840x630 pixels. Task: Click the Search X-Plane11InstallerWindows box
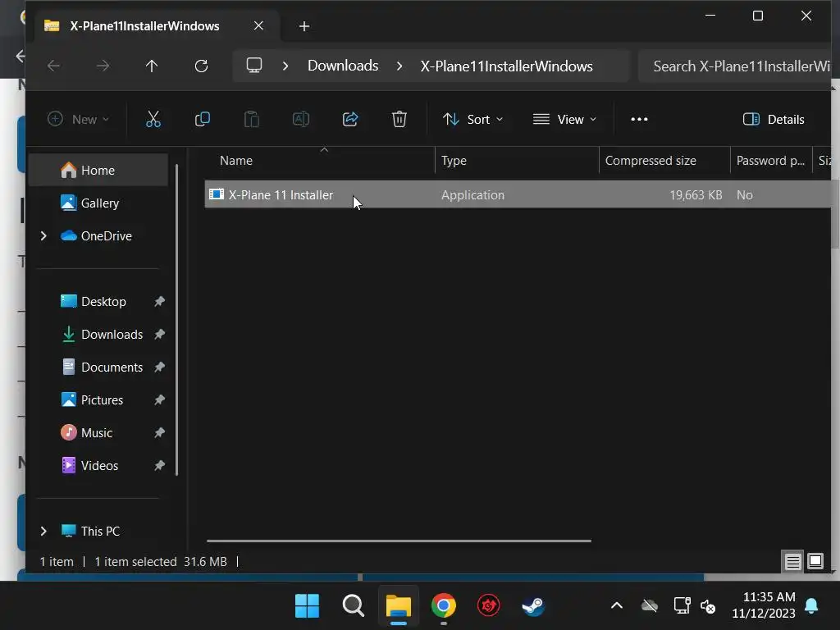(734, 66)
